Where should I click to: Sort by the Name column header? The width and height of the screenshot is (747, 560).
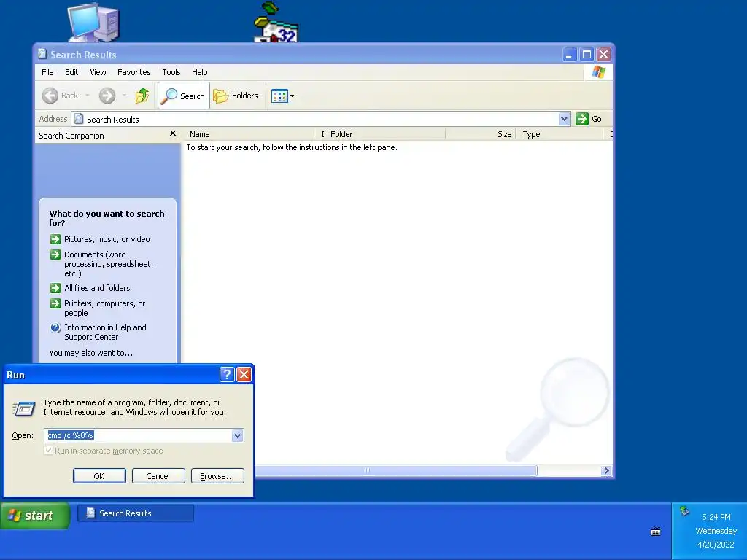pyautogui.click(x=249, y=134)
